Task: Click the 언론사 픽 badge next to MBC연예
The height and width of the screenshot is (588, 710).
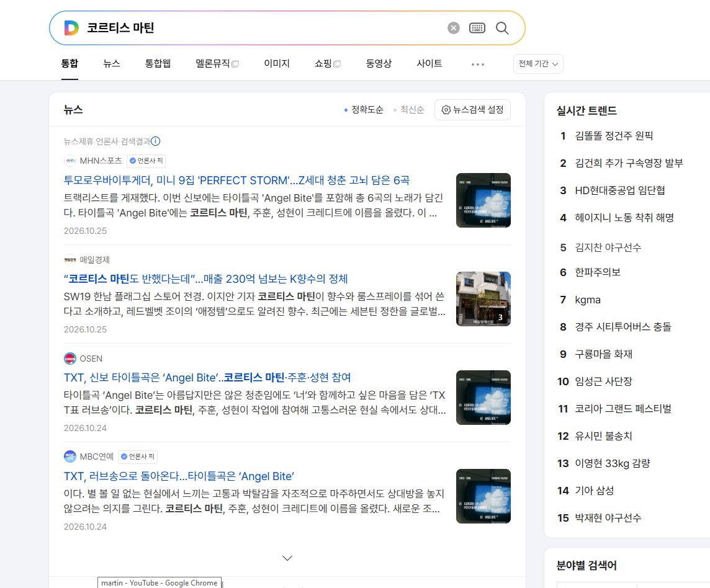Action: click(x=138, y=457)
